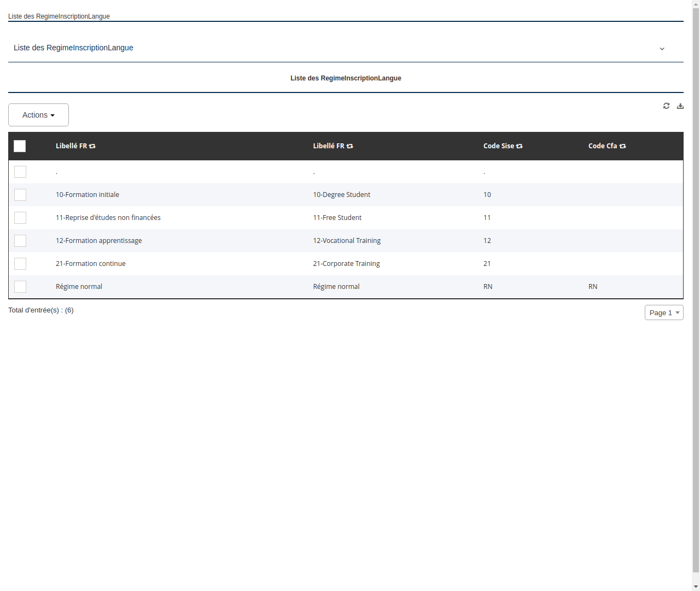Click the 21-Corporate Training link

(x=346, y=263)
